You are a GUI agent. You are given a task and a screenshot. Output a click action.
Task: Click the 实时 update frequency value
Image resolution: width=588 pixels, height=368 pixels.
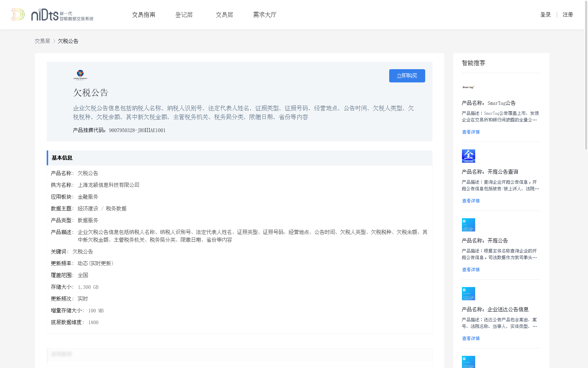coord(83,299)
